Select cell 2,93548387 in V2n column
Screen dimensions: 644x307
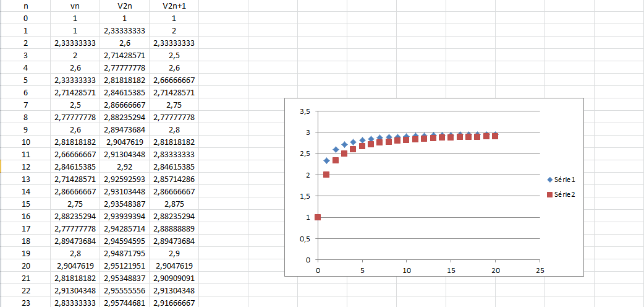pos(124,204)
